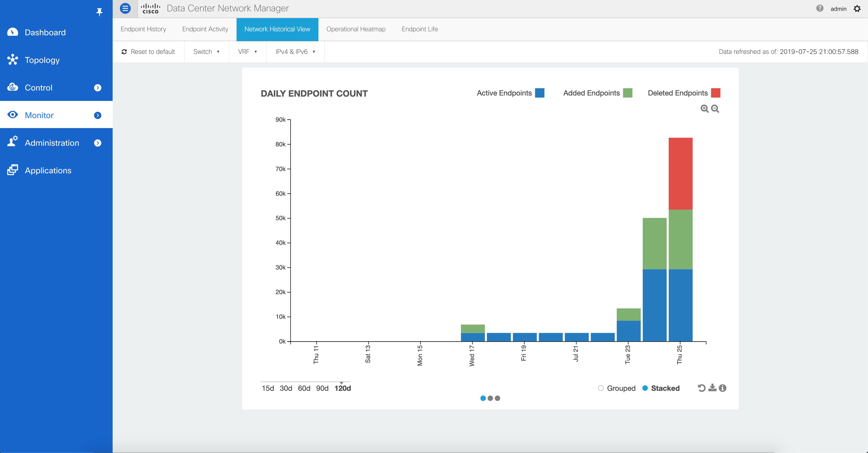Select the Grouped radio option

tap(601, 388)
